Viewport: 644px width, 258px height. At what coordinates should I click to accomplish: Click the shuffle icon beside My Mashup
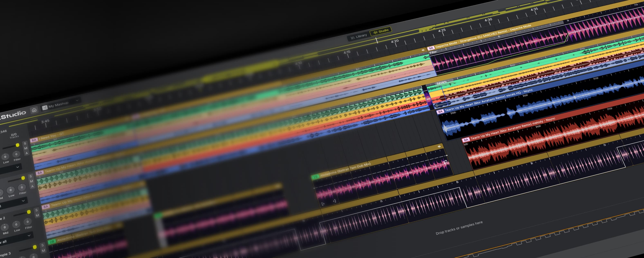tap(45, 107)
